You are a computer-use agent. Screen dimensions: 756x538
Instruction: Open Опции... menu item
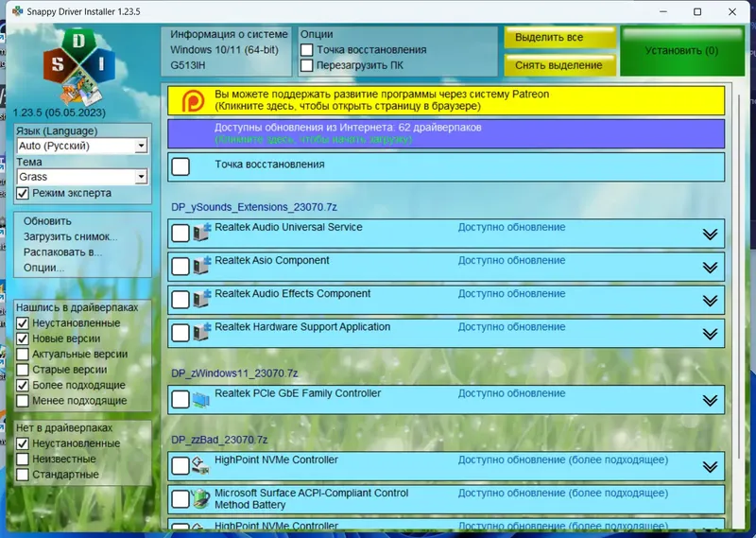(43, 268)
